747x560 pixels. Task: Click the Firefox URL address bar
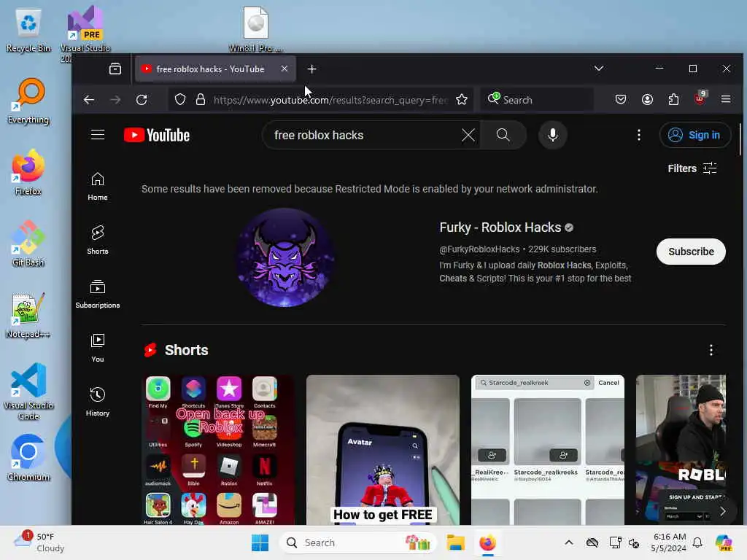click(x=320, y=99)
